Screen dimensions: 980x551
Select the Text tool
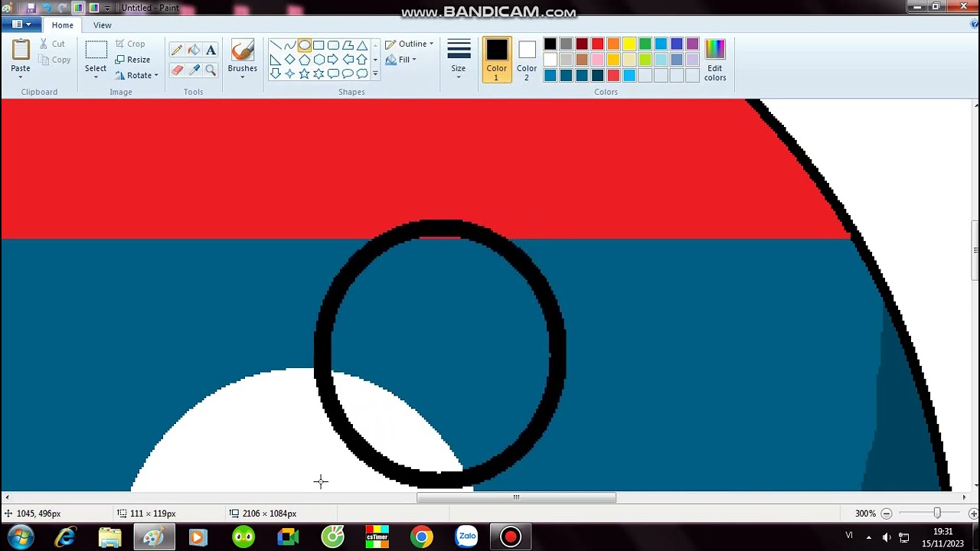211,51
